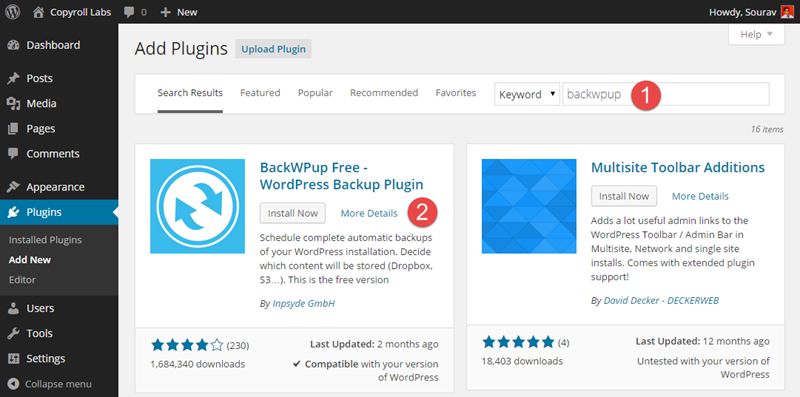Viewport: 800px width, 397px height.
Task: Open the Inpsyde GmbH author link
Action: [303, 303]
